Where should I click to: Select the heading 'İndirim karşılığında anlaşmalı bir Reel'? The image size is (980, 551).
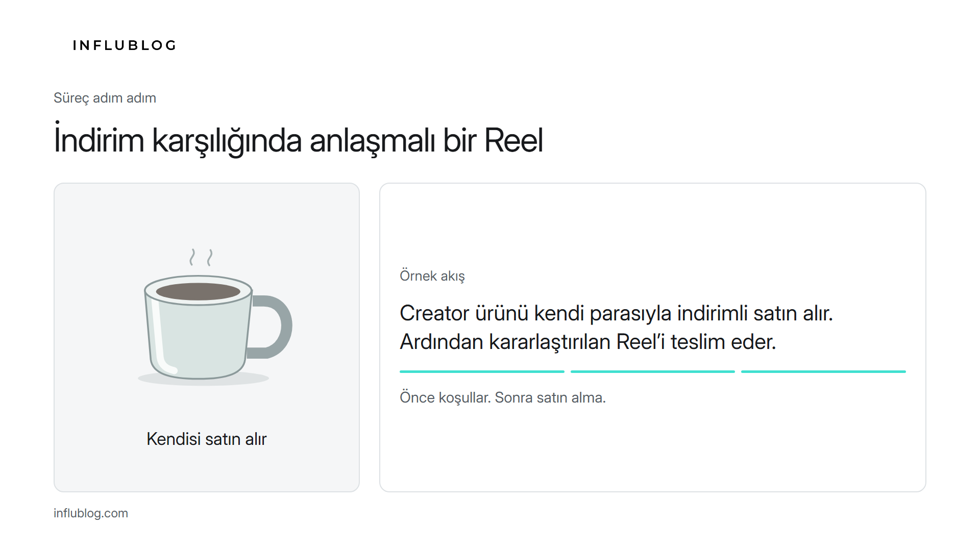pos(298,139)
